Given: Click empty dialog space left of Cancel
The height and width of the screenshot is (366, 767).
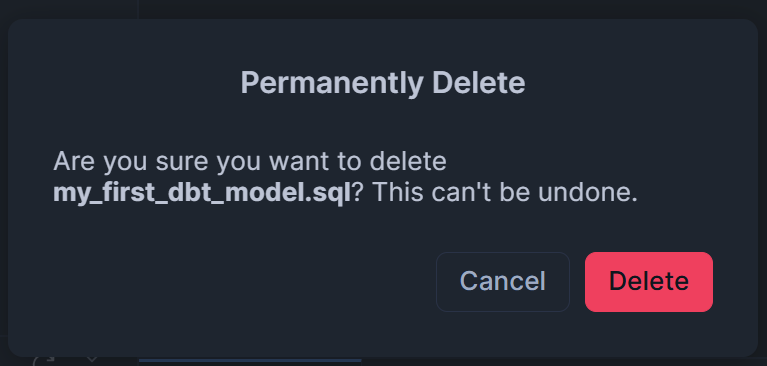Looking at the screenshot, I should (x=245, y=282).
